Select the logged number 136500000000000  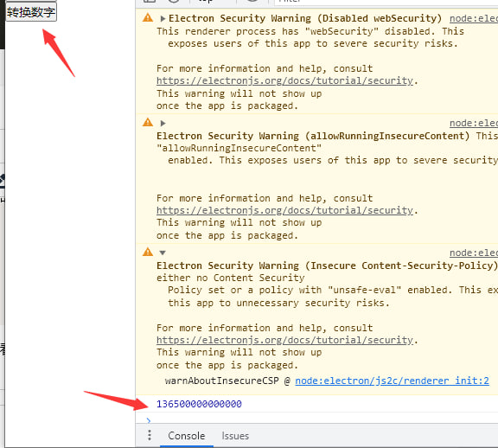[199, 404]
